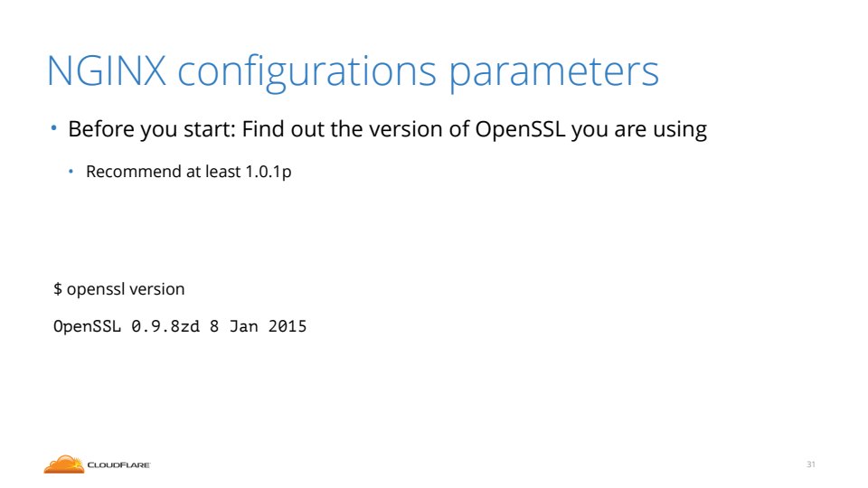The width and height of the screenshot is (868, 488).
Task: Click the $ prompt symbol
Action: pyautogui.click(x=58, y=289)
